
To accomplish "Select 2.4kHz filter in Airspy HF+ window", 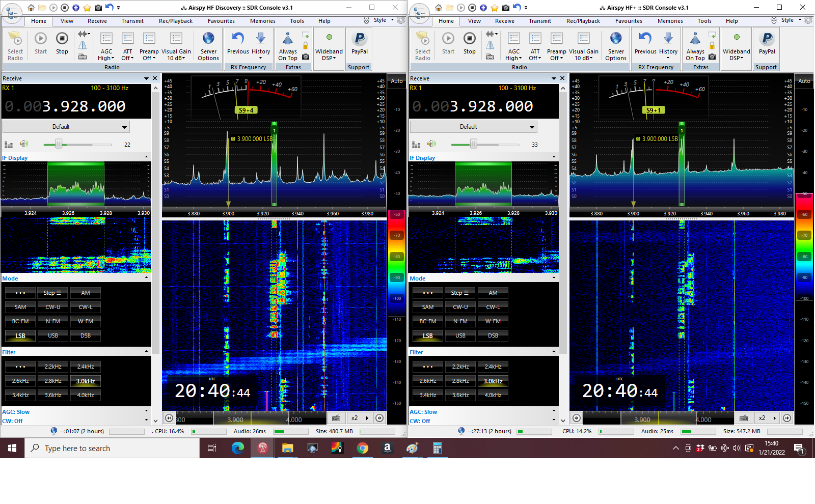I will (x=493, y=367).
